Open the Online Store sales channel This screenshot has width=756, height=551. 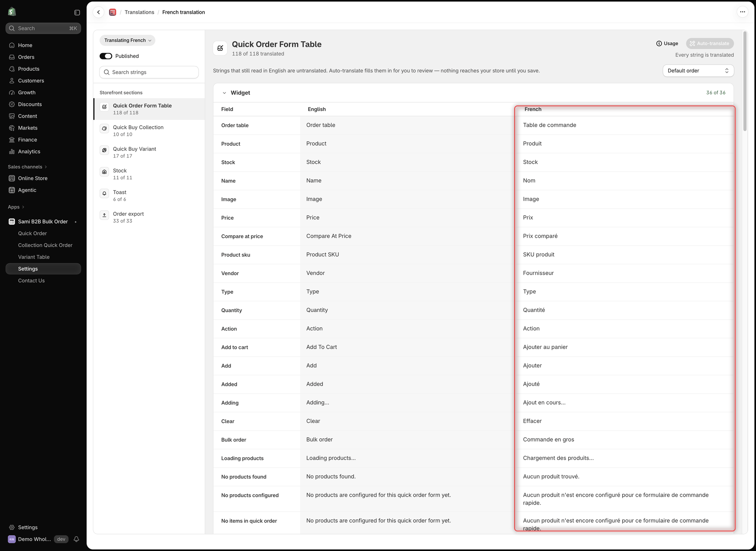[x=43, y=178]
